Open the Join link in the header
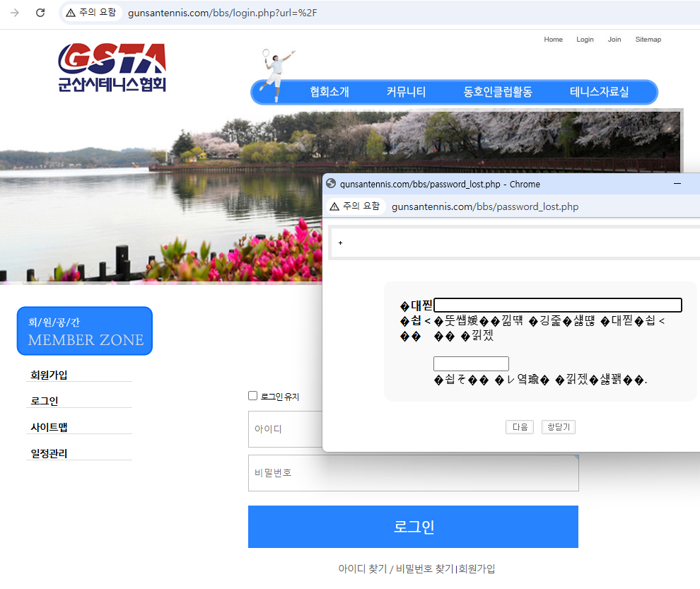 click(x=614, y=40)
